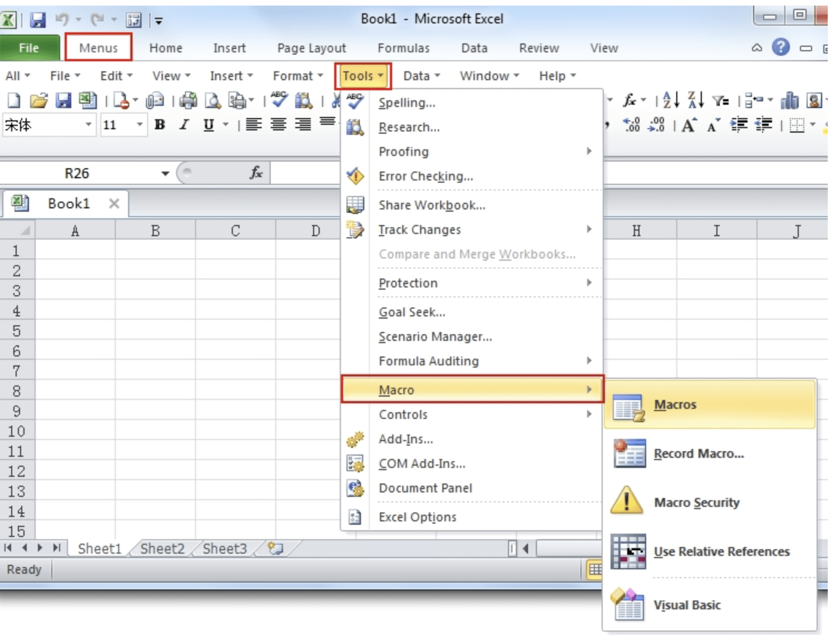
Task: Click the filter funnel icon
Action: 720,101
